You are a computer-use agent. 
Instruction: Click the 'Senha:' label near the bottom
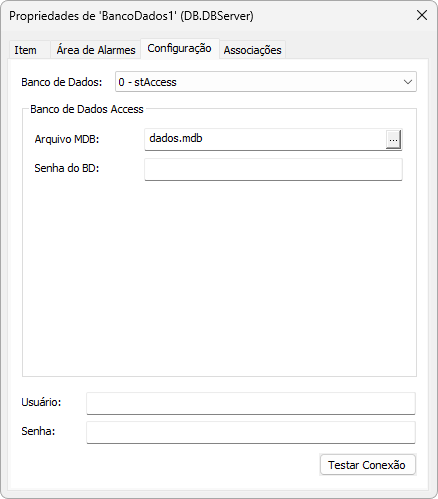coord(38,431)
